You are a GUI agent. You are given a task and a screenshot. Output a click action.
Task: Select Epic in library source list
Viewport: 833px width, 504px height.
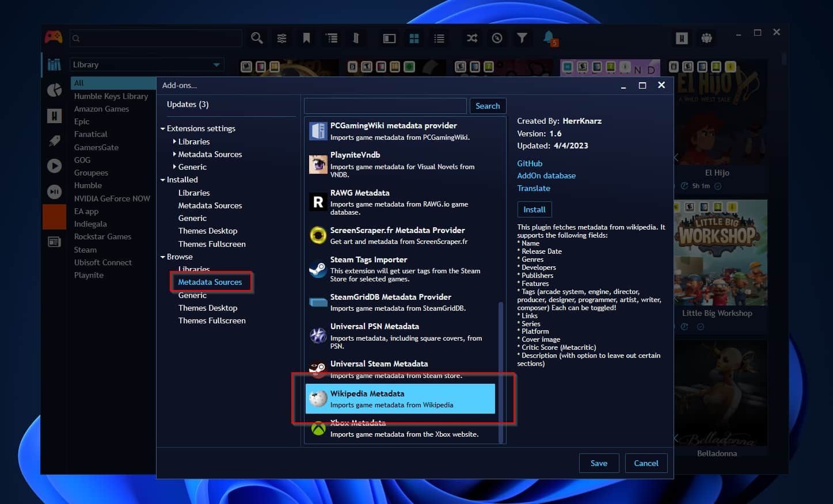(x=82, y=121)
